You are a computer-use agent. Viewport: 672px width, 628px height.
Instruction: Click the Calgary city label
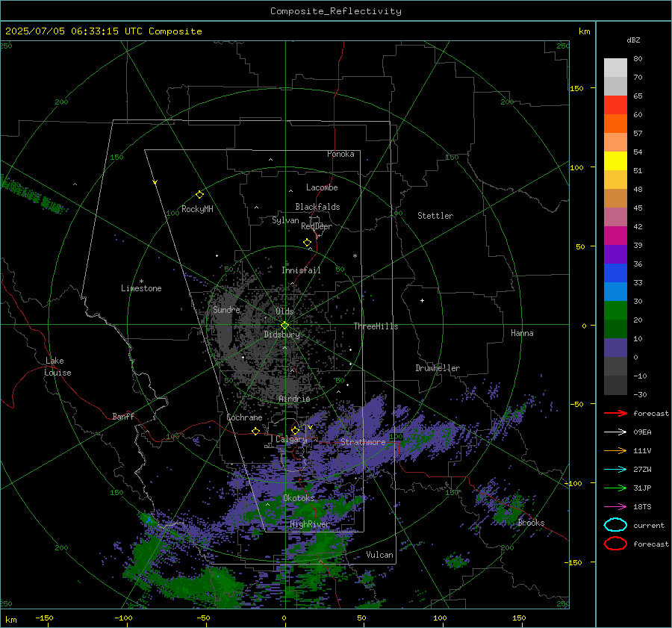[291, 439]
